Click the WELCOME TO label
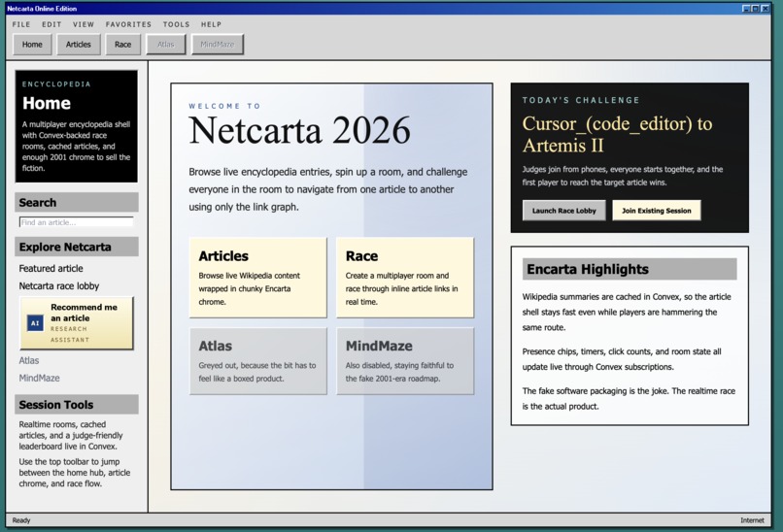Screen dimensions: 783x532 [224, 106]
